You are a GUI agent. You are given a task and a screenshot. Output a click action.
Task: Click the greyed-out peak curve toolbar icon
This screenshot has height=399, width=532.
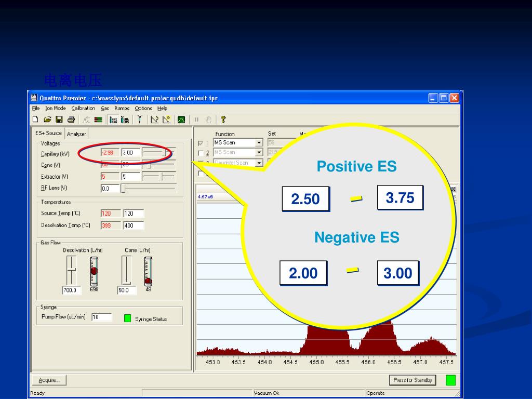(x=86, y=119)
